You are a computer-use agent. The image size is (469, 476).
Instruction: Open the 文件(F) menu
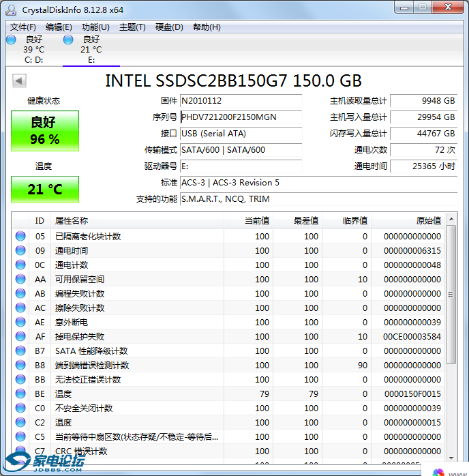22,27
